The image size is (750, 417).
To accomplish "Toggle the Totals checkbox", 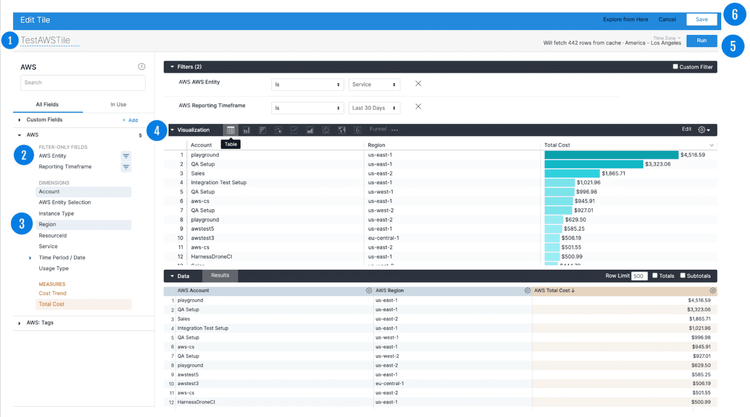I will (x=655, y=276).
